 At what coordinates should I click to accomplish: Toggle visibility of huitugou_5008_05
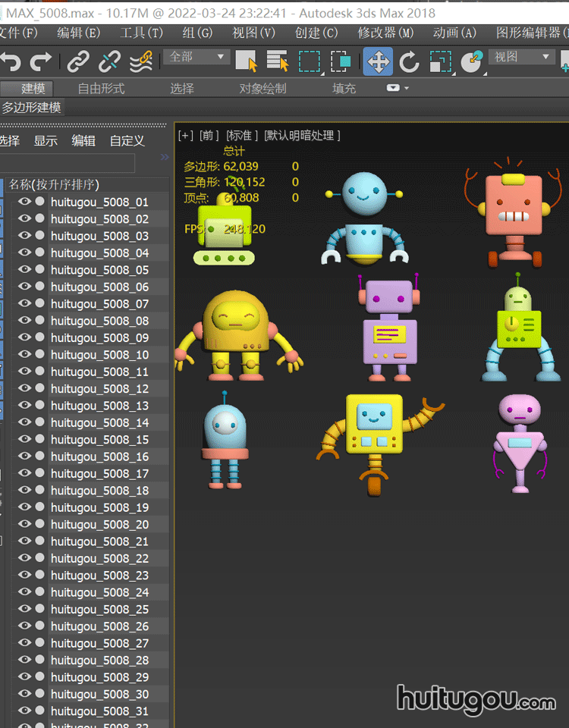(24, 268)
